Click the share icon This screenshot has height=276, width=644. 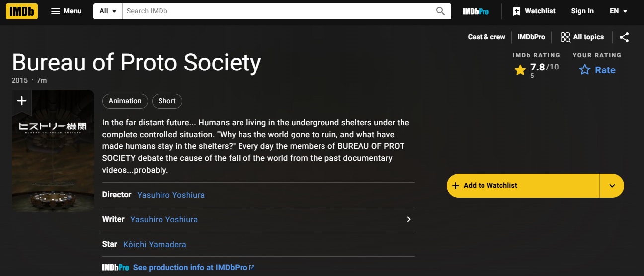click(x=625, y=37)
